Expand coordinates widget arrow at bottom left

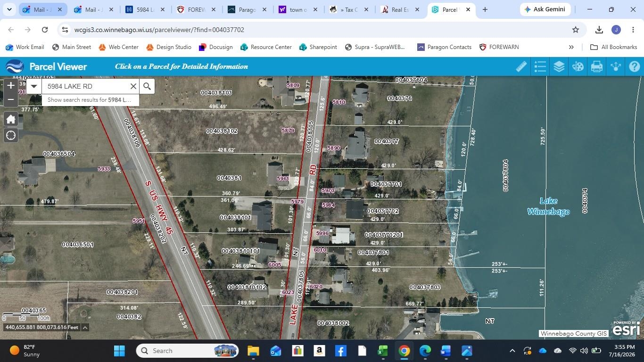point(85,328)
